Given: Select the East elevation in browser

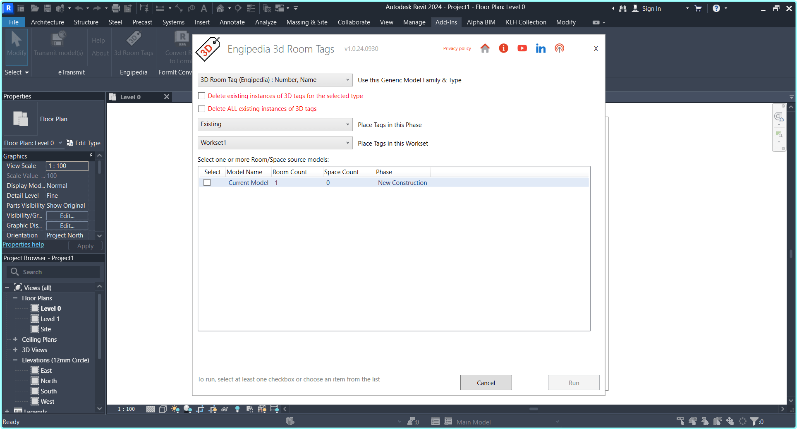Looking at the screenshot, I should (x=46, y=371).
